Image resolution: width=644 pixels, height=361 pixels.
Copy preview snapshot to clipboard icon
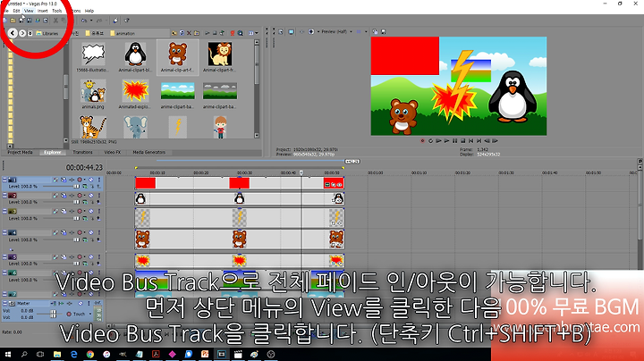pos(375,31)
